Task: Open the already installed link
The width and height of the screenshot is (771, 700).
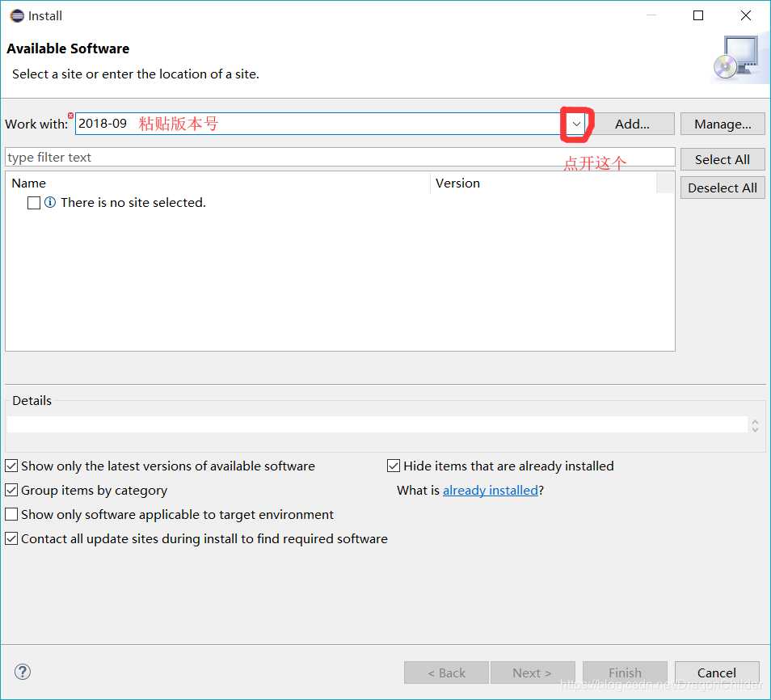Action: [x=491, y=491]
